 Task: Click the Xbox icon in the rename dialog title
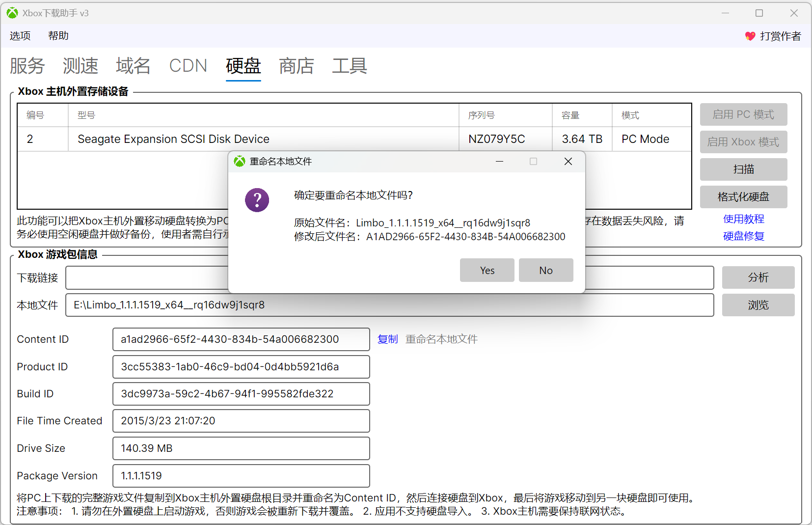[240, 161]
